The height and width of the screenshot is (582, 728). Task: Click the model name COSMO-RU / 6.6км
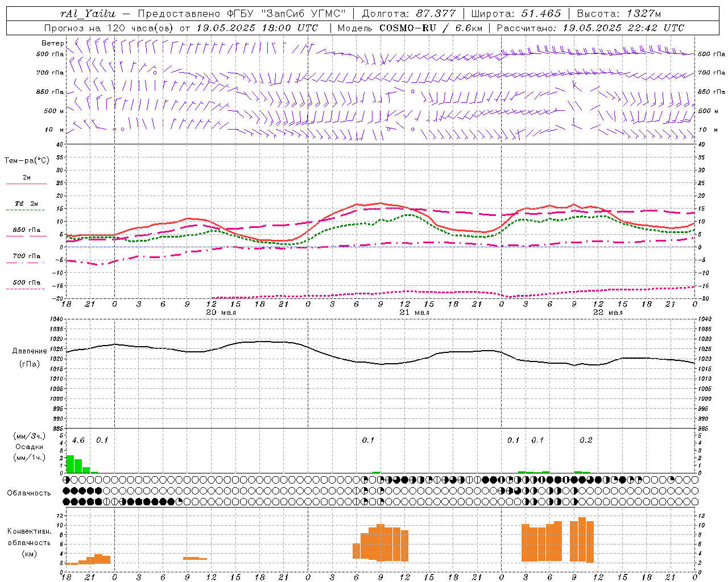pos(431,28)
